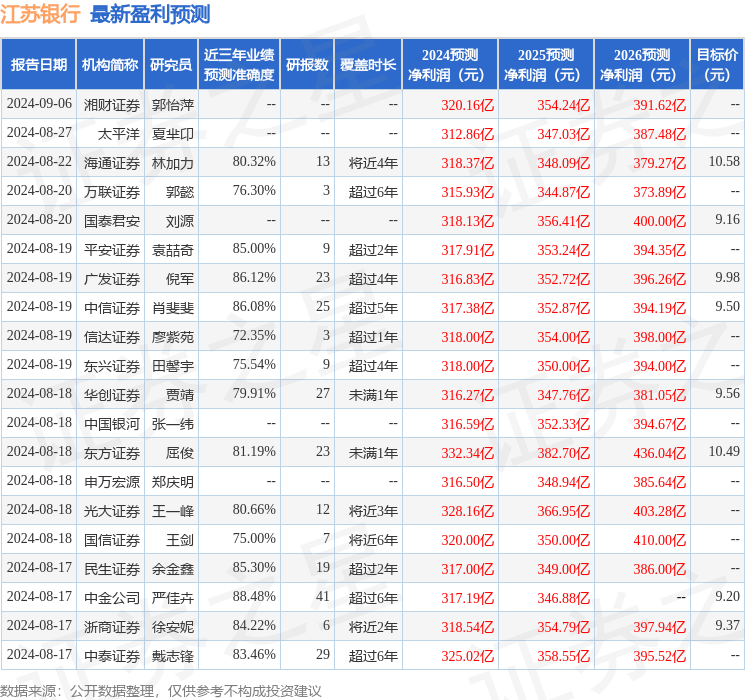Select the 湘财证券 institution cell

[x=112, y=105]
